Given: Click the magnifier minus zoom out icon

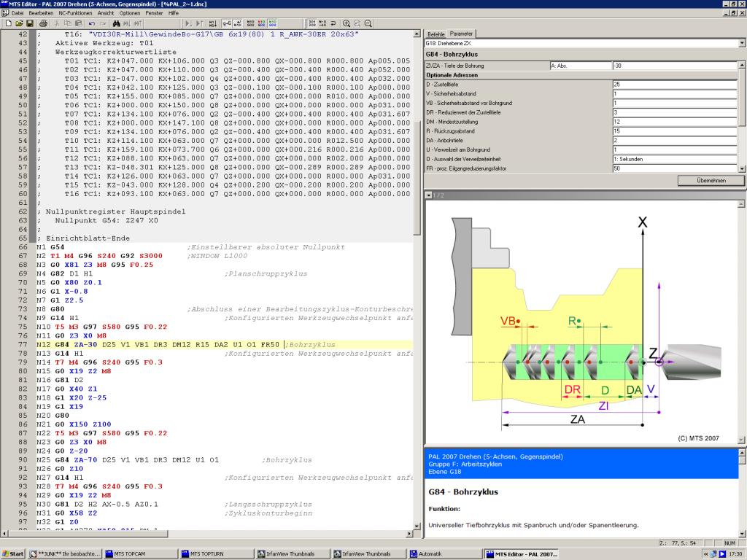Looking at the screenshot, I should [x=368, y=23].
